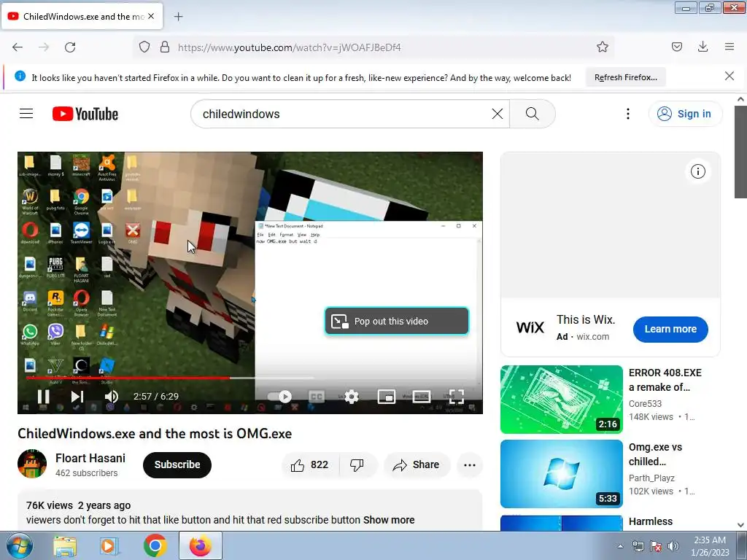The image size is (747, 560).
Task: Open site security padlock info
Action: click(x=165, y=47)
